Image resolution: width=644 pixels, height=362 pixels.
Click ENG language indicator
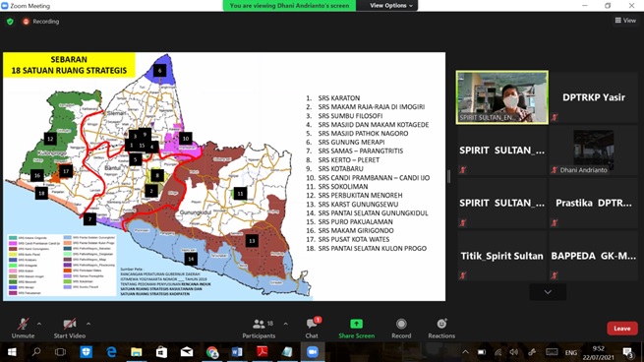point(571,352)
